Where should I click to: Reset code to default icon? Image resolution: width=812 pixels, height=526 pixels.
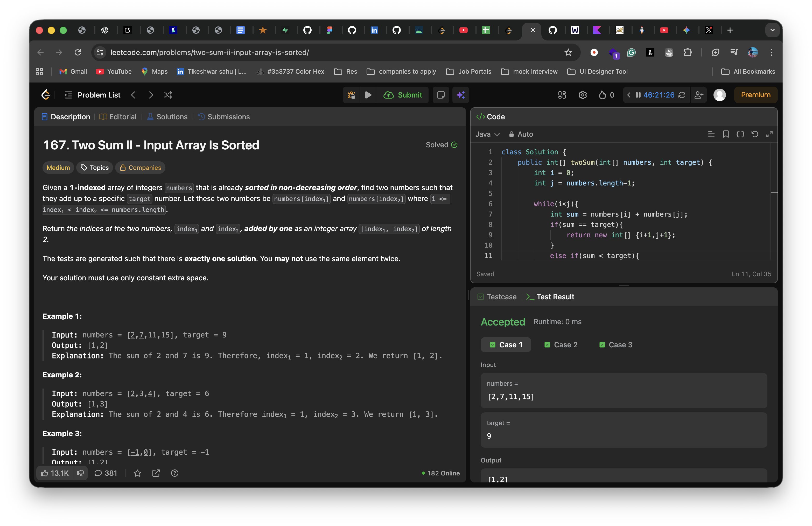[x=755, y=134]
